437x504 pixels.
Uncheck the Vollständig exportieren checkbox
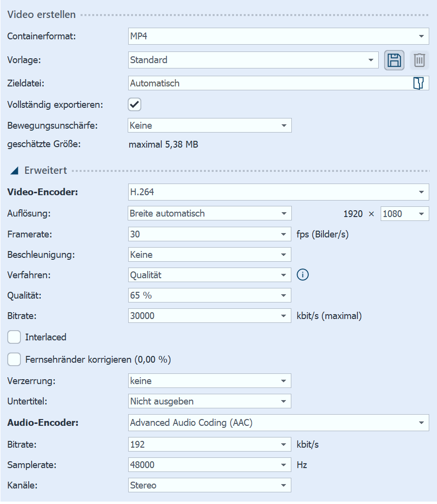[x=134, y=104]
